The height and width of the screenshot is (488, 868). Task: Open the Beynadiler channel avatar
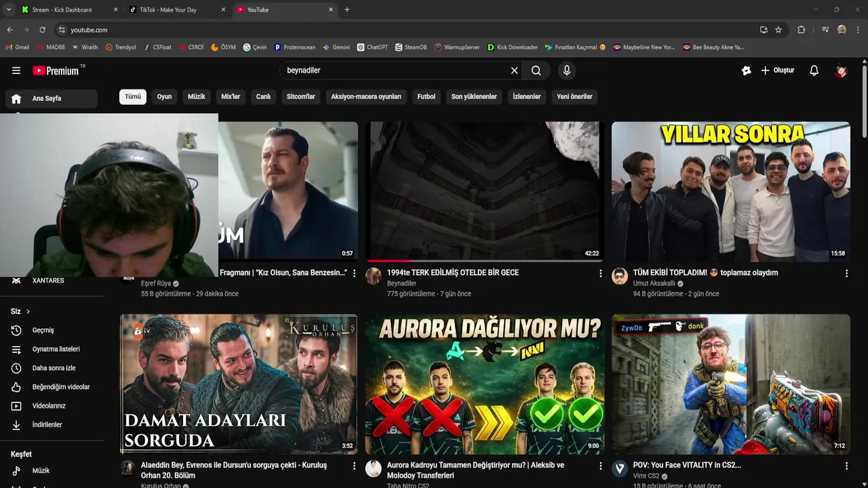(374, 276)
